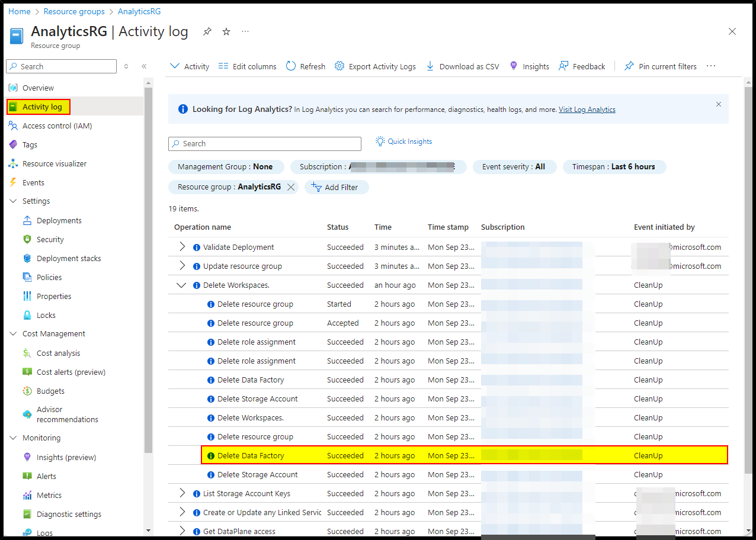Expand the List Storage Account Keys row
Screen dimensions: 756x540
(x=182, y=493)
